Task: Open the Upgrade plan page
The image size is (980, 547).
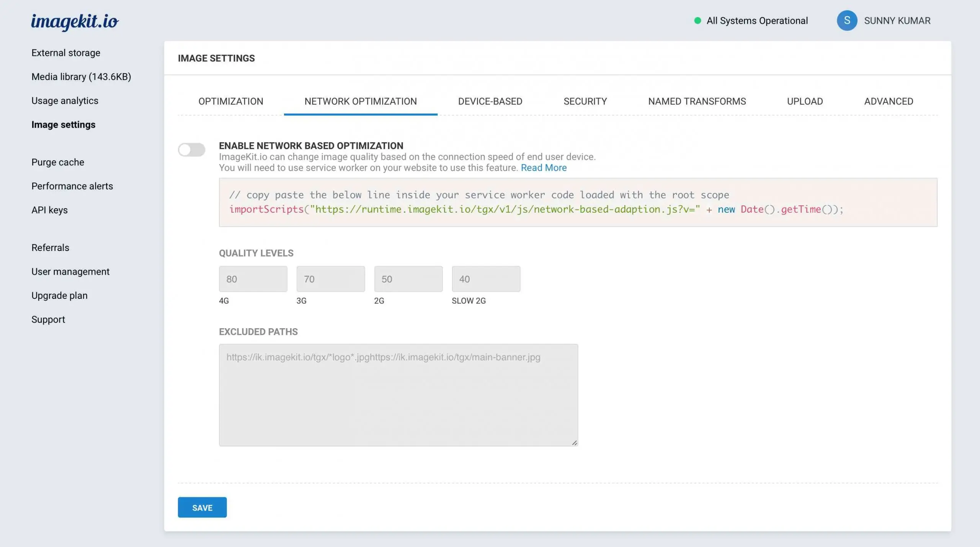Action: click(60, 295)
